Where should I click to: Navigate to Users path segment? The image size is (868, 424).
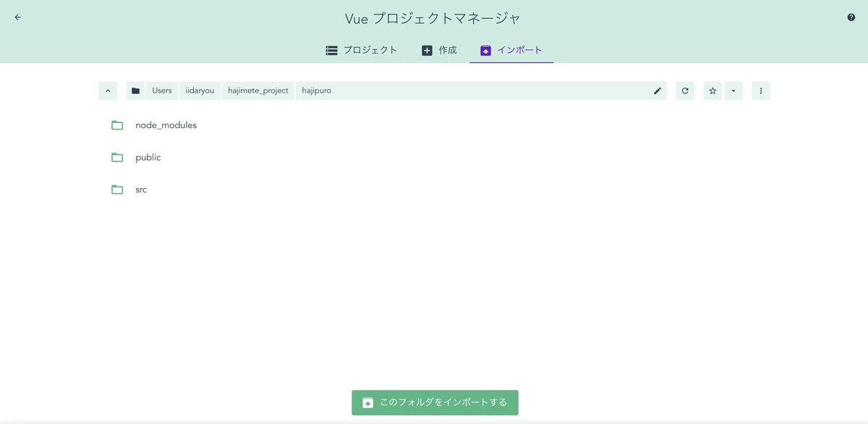[162, 90]
